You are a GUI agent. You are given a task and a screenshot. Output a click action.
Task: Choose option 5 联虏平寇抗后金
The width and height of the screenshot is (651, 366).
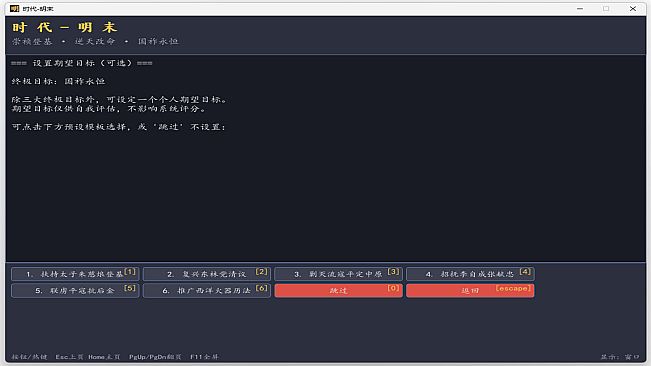75,290
